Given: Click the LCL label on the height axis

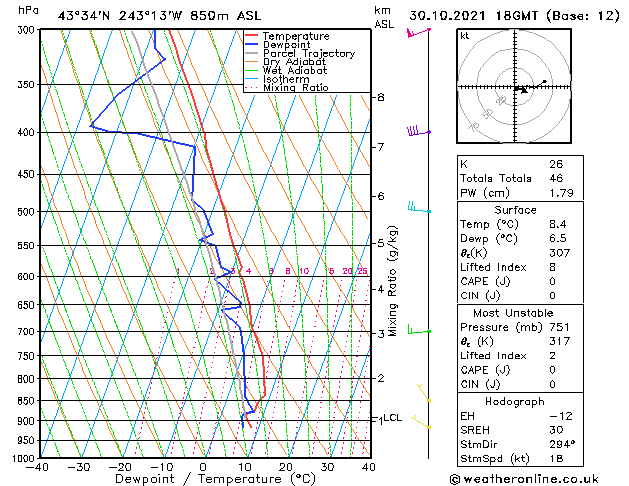Looking at the screenshot, I should point(392,418).
